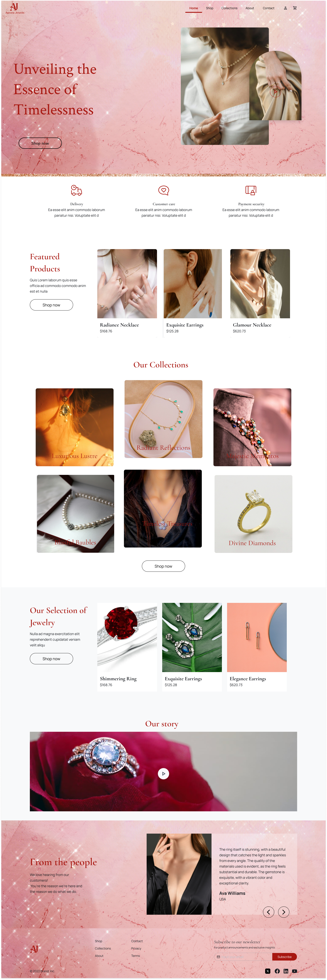Go to the Collections menu item
Viewport: 327px width, 980px height.
229,8
